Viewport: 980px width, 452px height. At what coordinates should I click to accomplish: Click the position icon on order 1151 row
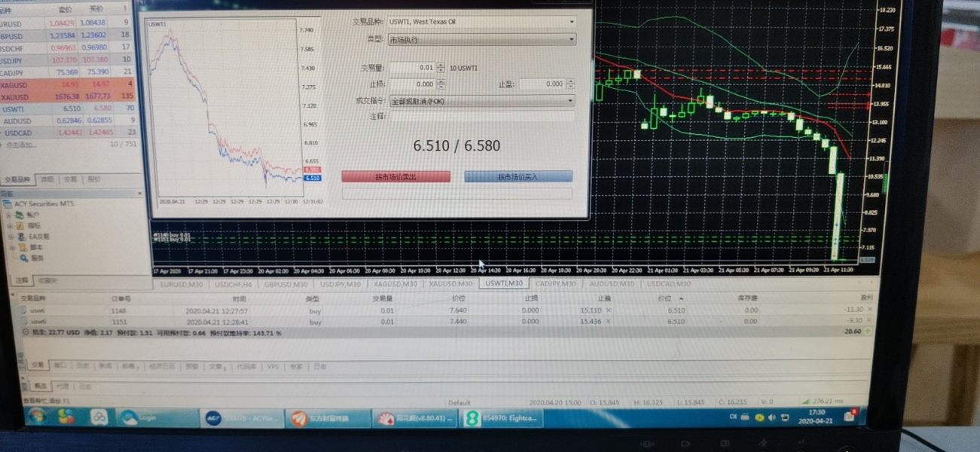23,322
